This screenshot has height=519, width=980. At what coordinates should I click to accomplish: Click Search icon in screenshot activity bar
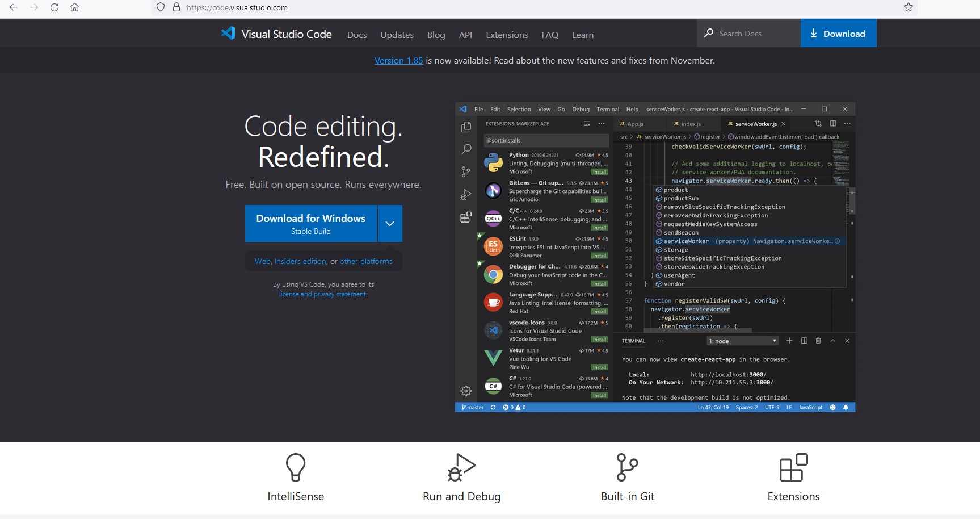[466, 149]
